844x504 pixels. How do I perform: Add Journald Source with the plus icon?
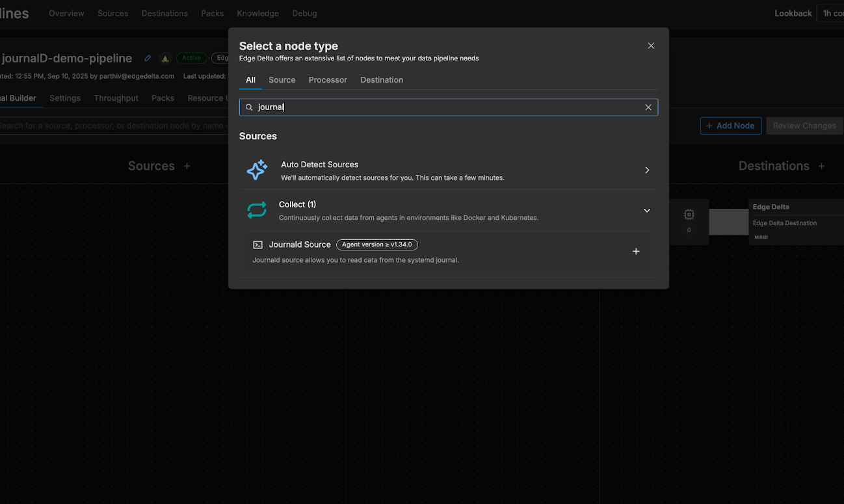click(636, 252)
